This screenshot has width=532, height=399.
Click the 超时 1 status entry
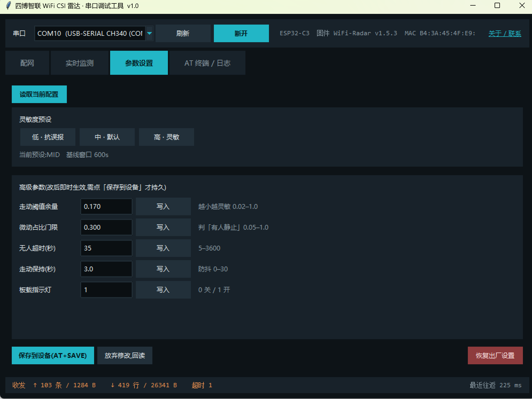tap(202, 385)
